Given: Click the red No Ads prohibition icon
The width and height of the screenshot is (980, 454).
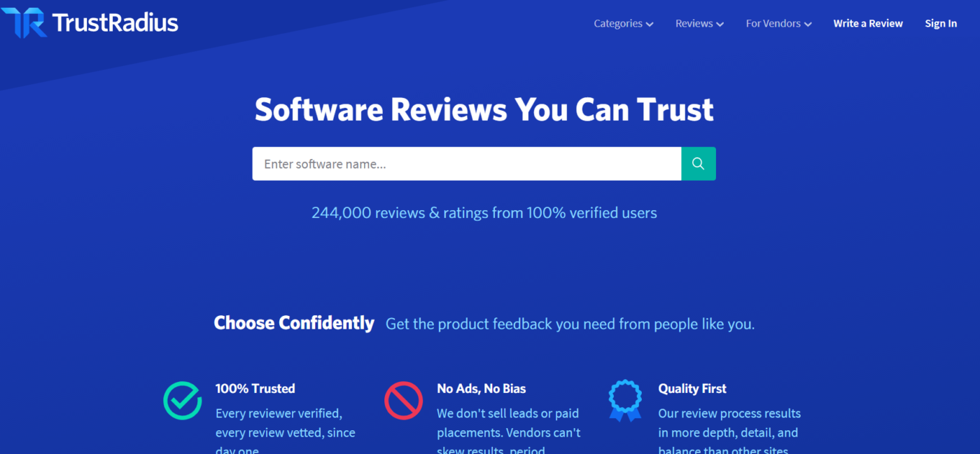Looking at the screenshot, I should 403,401.
